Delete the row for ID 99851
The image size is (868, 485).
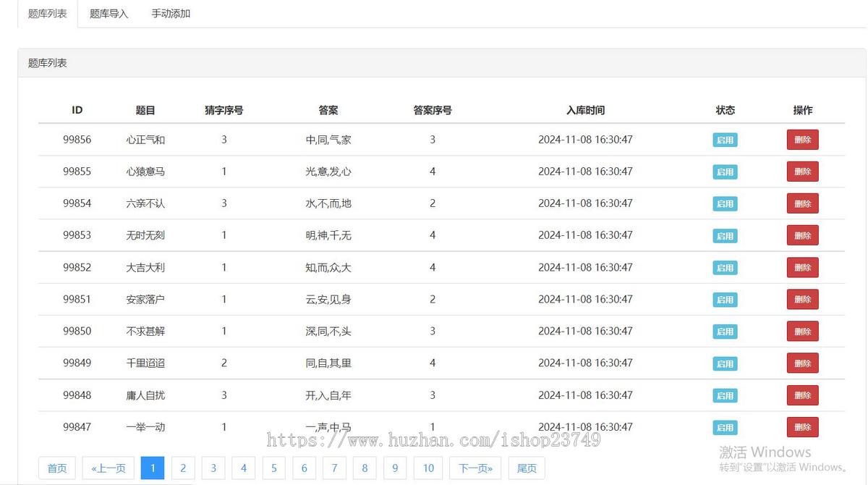[x=802, y=299]
